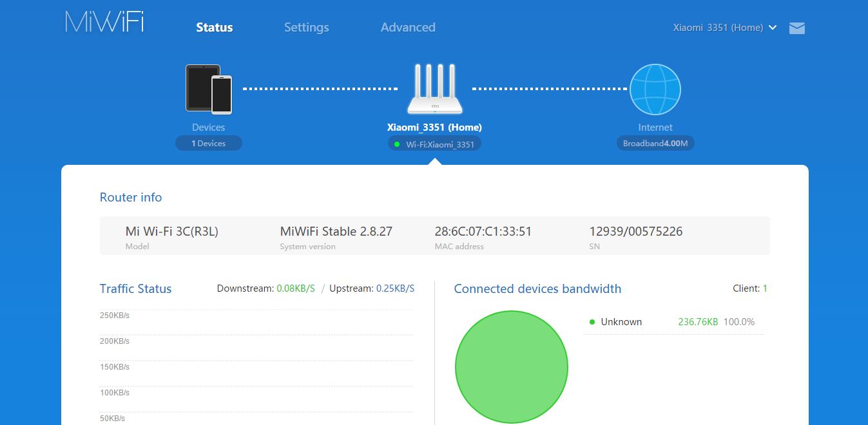Click the 200KB/s axis label
The height and width of the screenshot is (425, 868).
(x=115, y=341)
